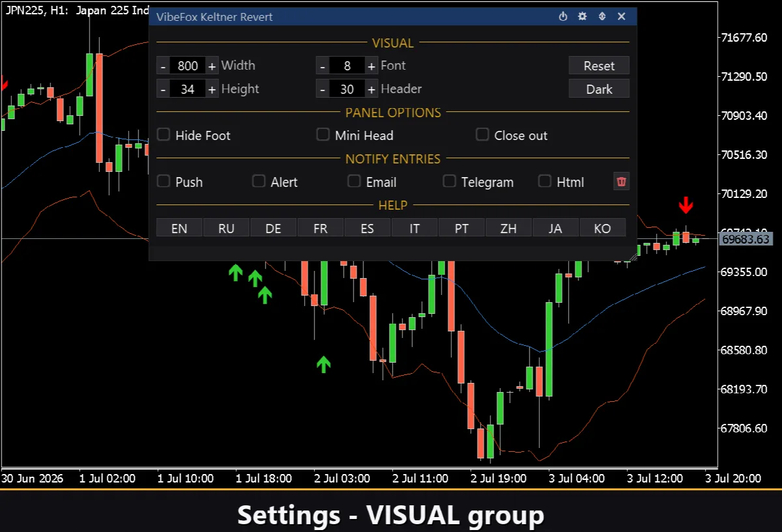Select the RU help language
Viewport: 782px width, 532px height.
point(226,228)
